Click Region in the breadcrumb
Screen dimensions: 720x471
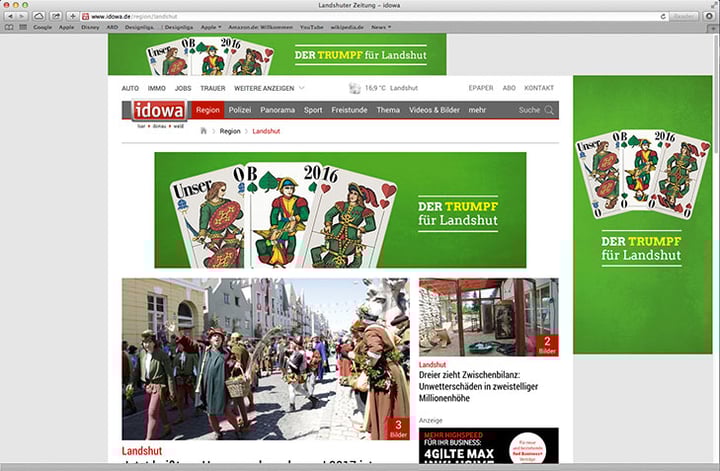pos(230,131)
